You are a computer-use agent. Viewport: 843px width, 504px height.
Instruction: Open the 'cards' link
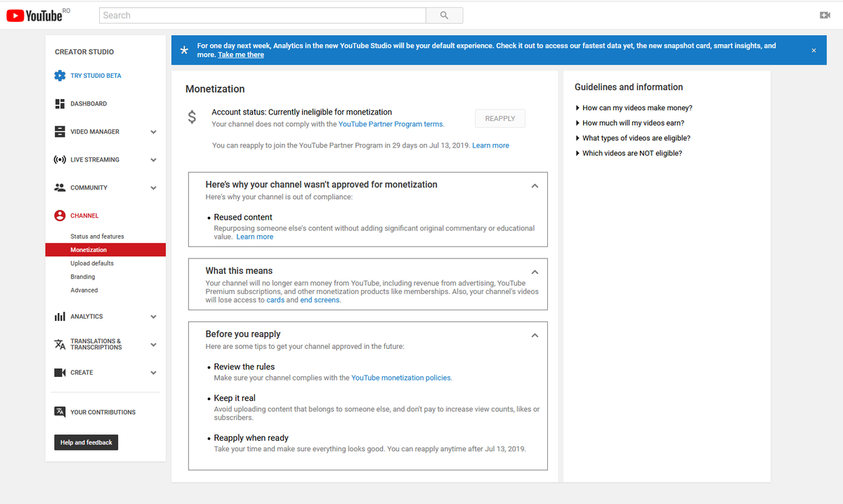[275, 300]
